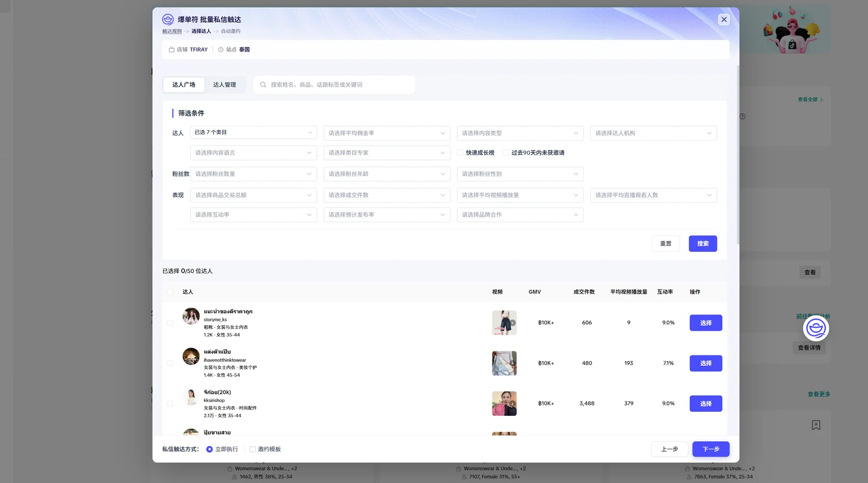Open the 请选择粉丝数量 dropdown
The image size is (868, 483).
253,174
